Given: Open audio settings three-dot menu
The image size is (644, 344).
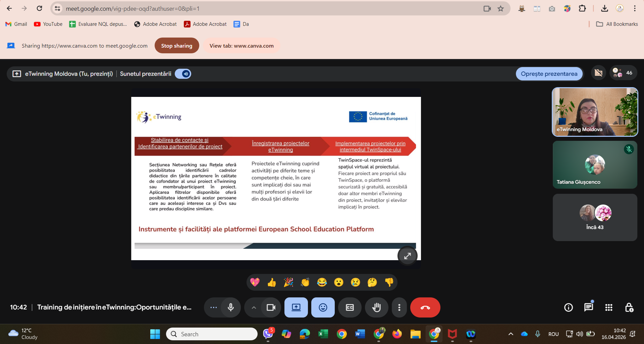Looking at the screenshot, I should click(213, 307).
